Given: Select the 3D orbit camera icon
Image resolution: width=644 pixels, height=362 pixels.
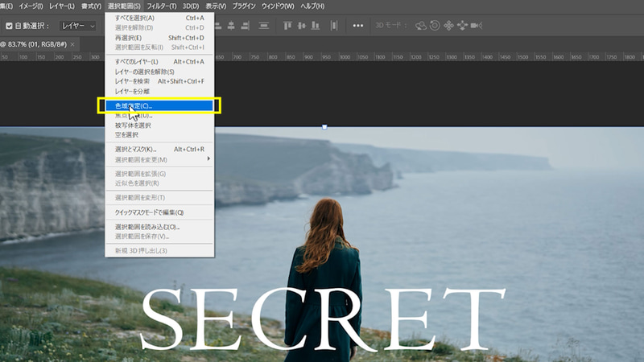Looking at the screenshot, I should [420, 26].
